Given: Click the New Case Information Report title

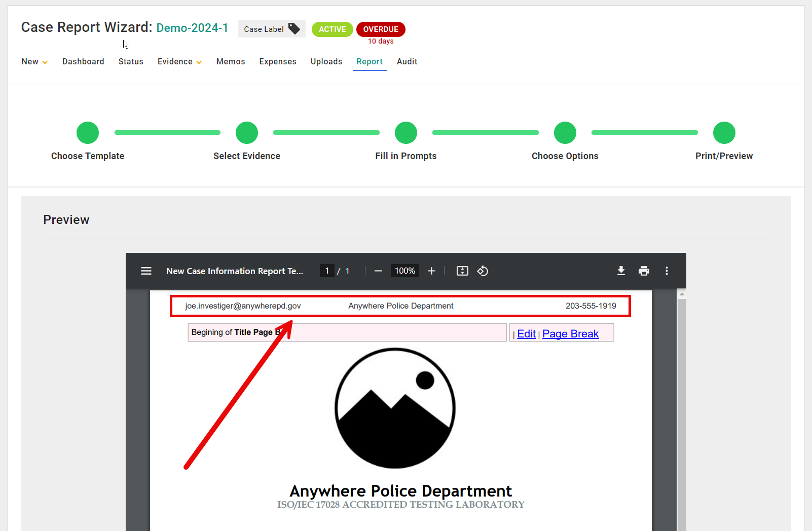Looking at the screenshot, I should click(235, 271).
